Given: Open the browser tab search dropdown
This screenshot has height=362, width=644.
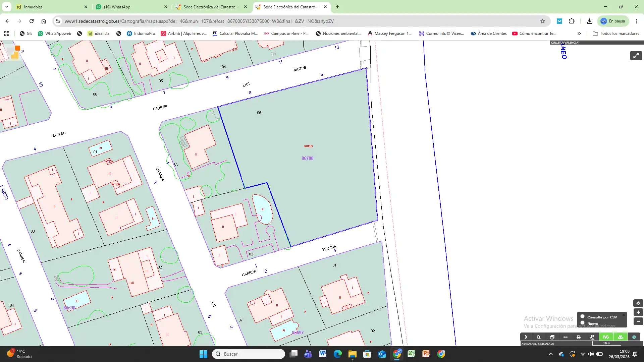Looking at the screenshot, I should point(7,7).
